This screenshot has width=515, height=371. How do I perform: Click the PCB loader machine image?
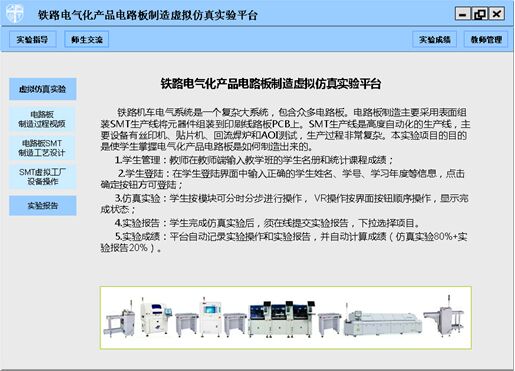click(119, 319)
